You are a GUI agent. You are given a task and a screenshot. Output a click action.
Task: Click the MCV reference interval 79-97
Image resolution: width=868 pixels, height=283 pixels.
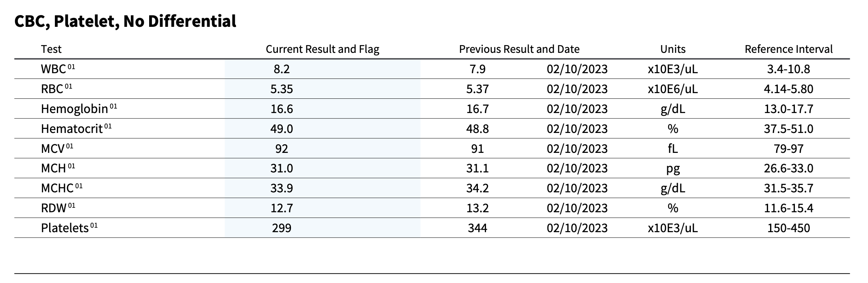click(x=789, y=149)
